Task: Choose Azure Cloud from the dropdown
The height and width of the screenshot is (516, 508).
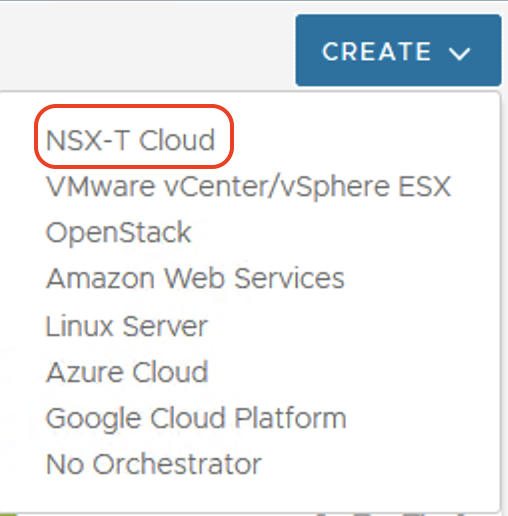Action: (128, 372)
